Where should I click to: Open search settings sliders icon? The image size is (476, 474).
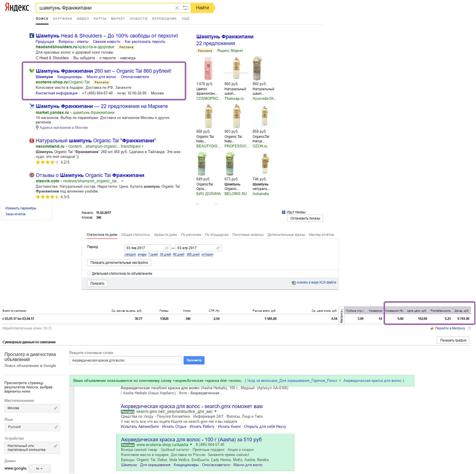pos(185,8)
